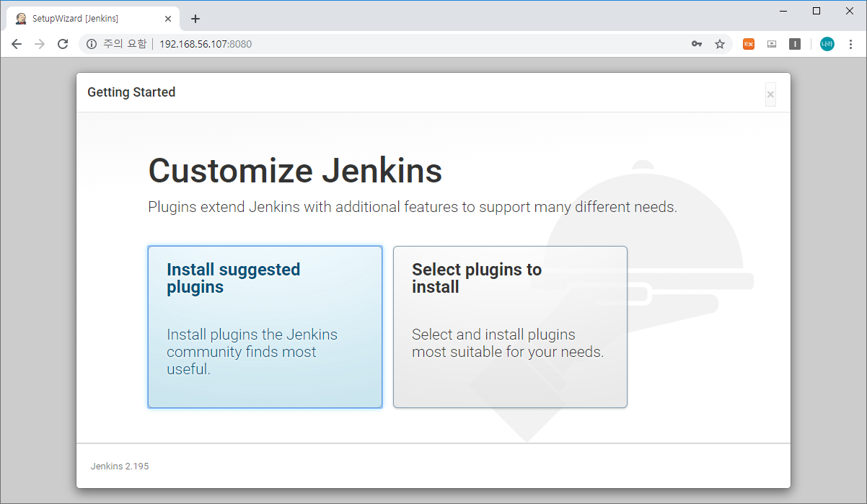Go forward in browser history
The image size is (867, 504).
[x=40, y=44]
